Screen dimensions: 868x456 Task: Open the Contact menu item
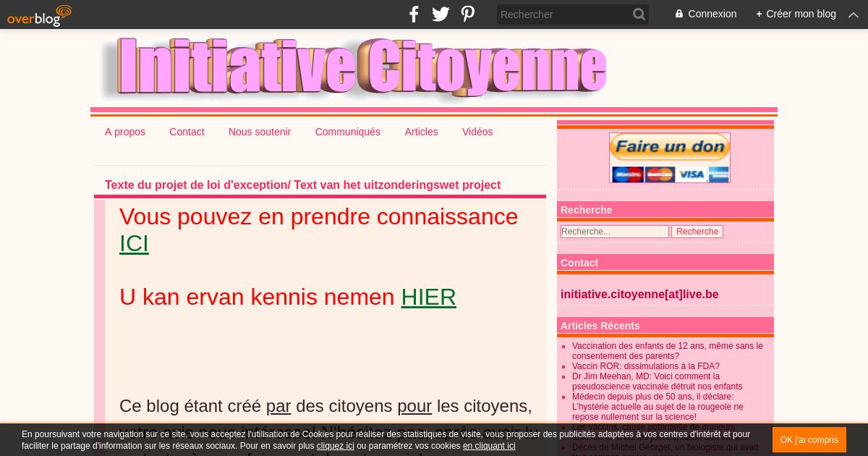[187, 132]
